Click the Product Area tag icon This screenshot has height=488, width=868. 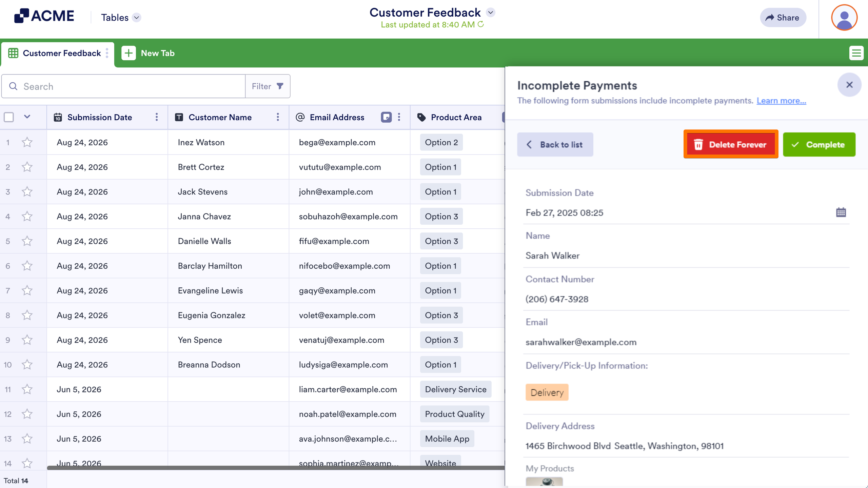click(x=421, y=117)
